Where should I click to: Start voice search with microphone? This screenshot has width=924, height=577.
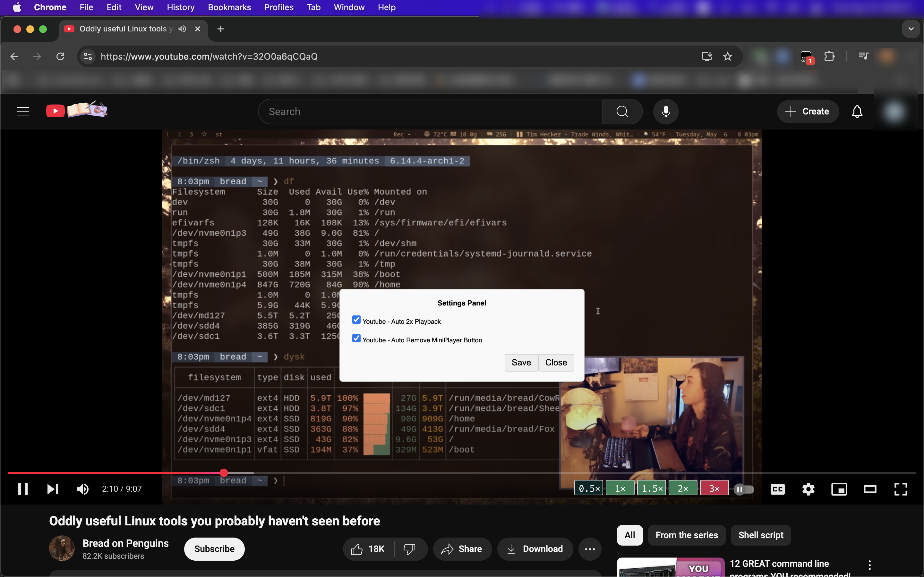click(x=665, y=112)
